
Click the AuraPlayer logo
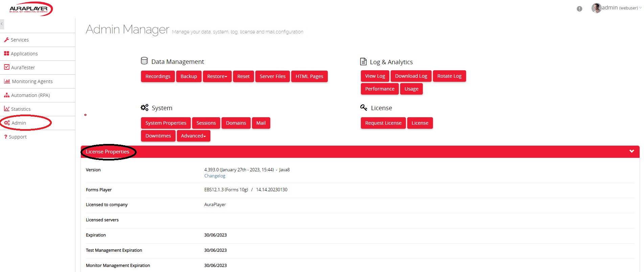click(30, 9)
